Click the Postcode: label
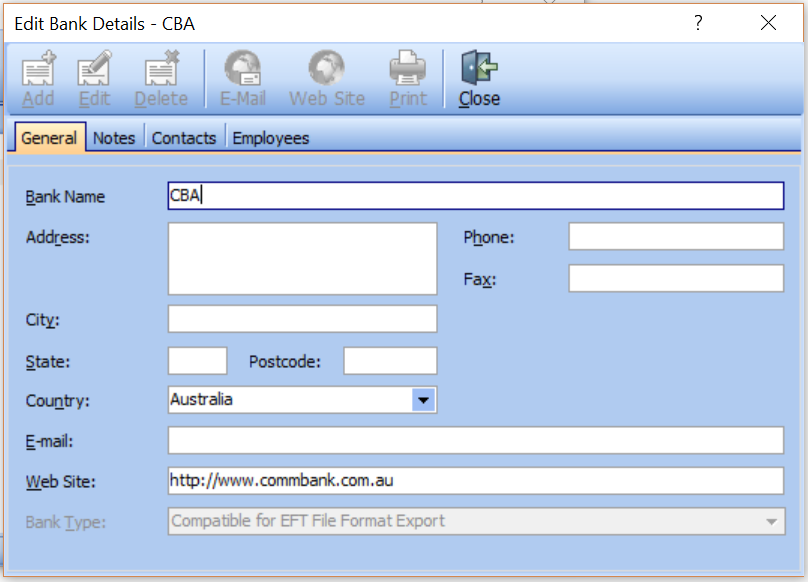Screen dimensions: 808x582 pyautogui.click(x=284, y=361)
